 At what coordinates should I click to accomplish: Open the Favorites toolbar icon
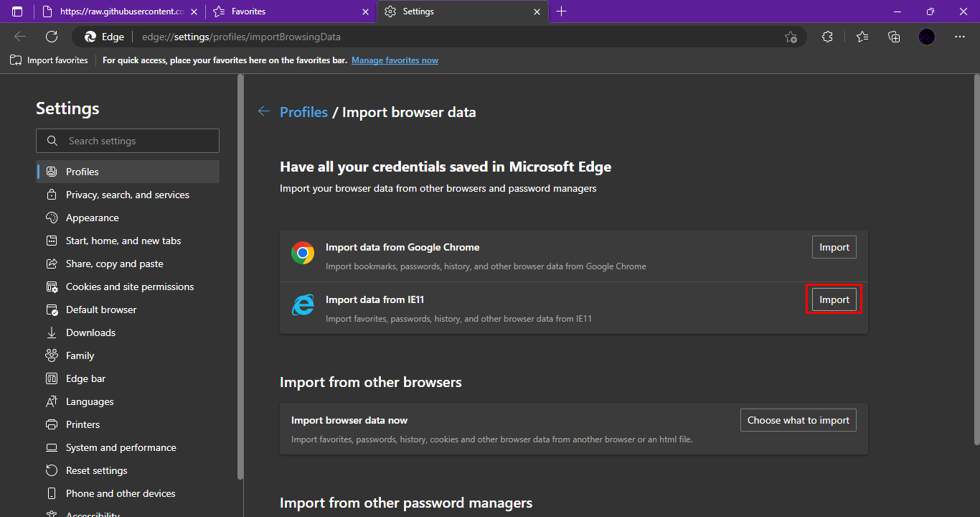tap(862, 37)
